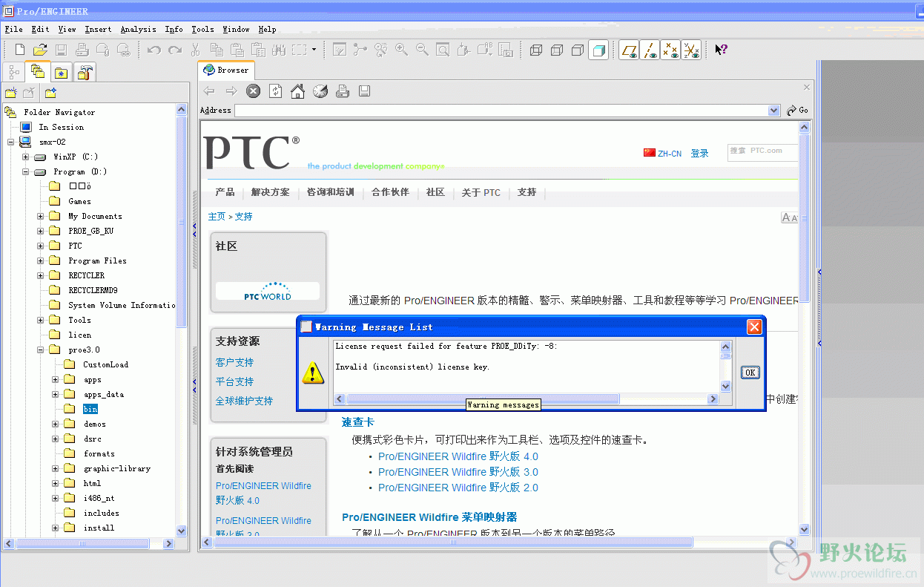The width and height of the screenshot is (924, 587).
Task: Click the context-sensitive help pointer icon
Action: 720,50
